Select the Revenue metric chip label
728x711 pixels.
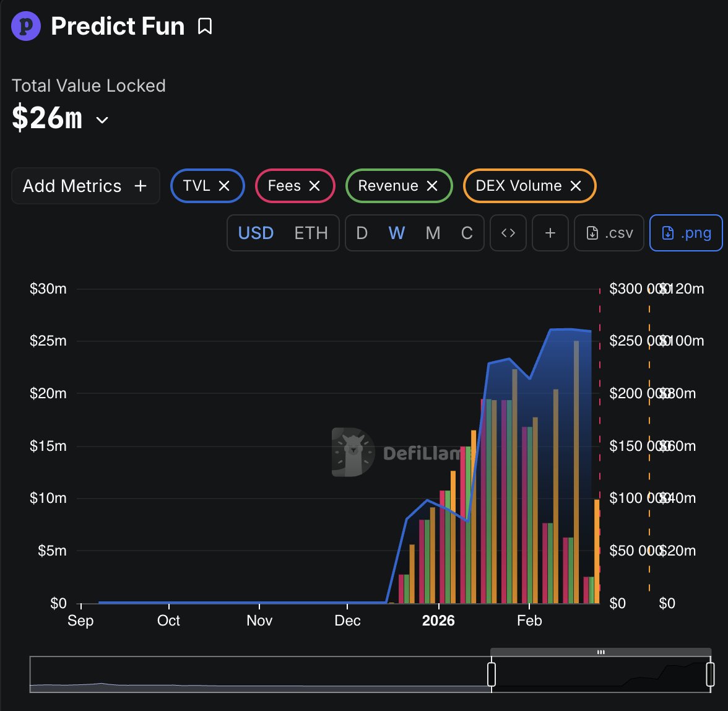pos(388,186)
